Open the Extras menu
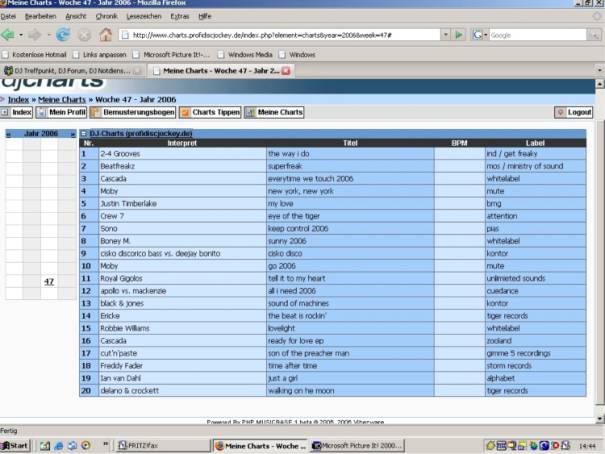Screen dimensions: 605x454 [180, 16]
